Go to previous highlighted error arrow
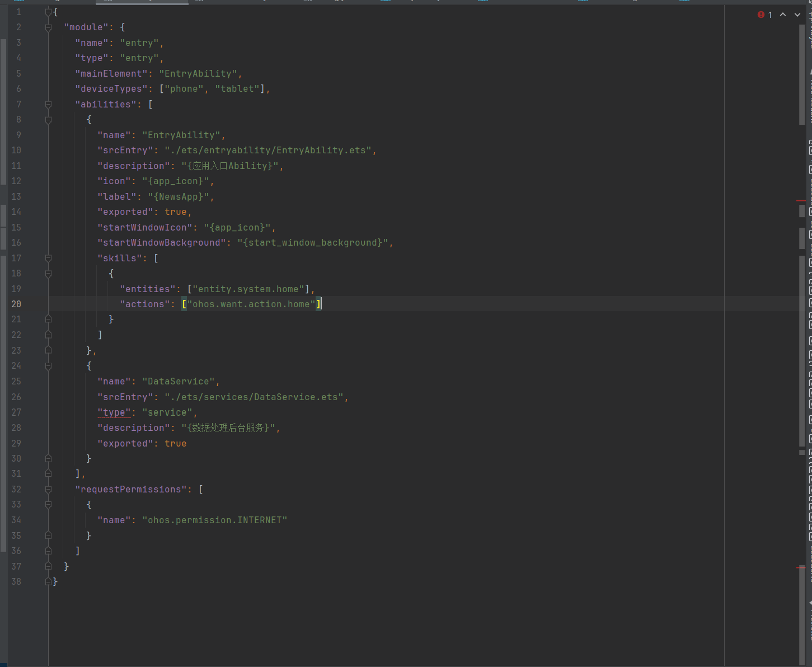The image size is (812, 667). (783, 15)
